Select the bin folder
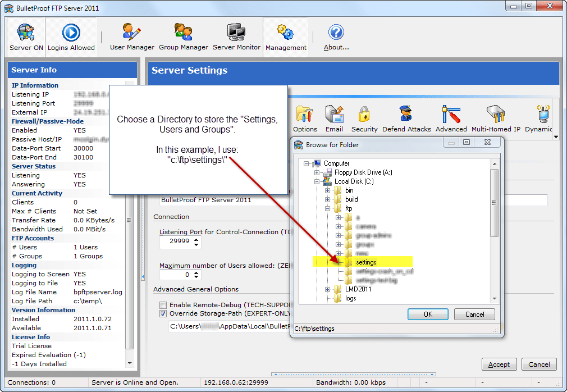This screenshot has height=392, width=567. (349, 190)
